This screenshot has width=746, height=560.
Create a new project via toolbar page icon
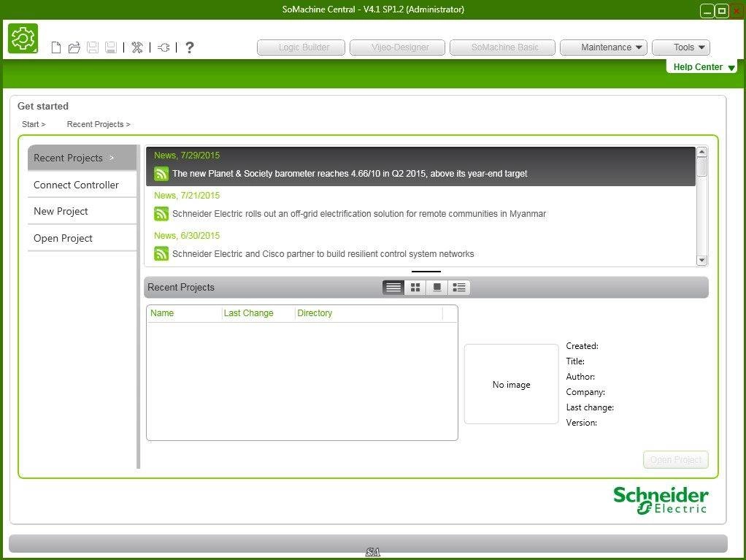pyautogui.click(x=56, y=47)
